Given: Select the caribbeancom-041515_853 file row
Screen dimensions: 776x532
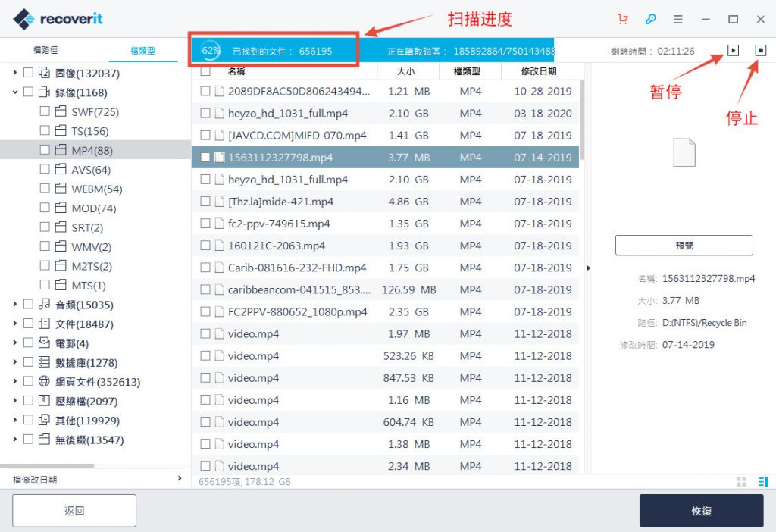Looking at the screenshot, I should [385, 289].
